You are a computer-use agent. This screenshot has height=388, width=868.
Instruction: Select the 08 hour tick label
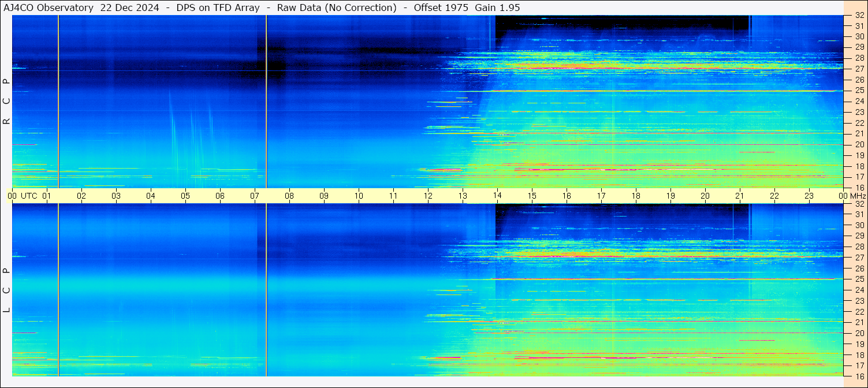(x=289, y=196)
